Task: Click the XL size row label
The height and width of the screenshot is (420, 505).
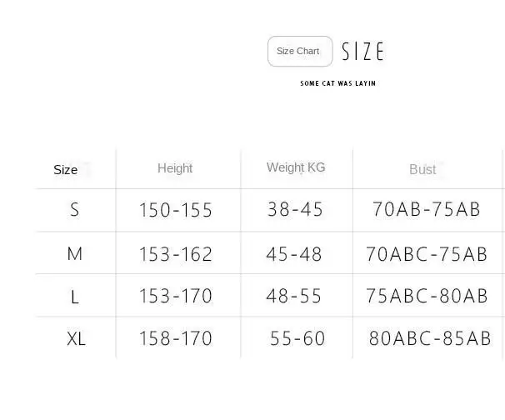Action: (x=76, y=339)
